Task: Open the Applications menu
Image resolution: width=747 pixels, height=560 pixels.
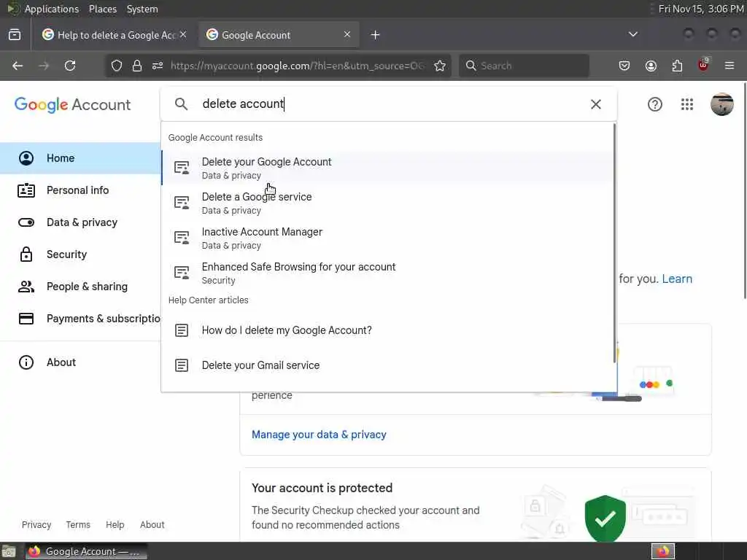Action: (x=52, y=9)
